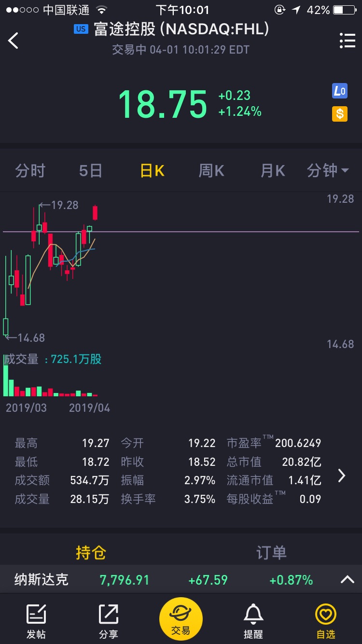Switch to the 分时 chart tab
The height and width of the screenshot is (644, 362).
click(30, 170)
